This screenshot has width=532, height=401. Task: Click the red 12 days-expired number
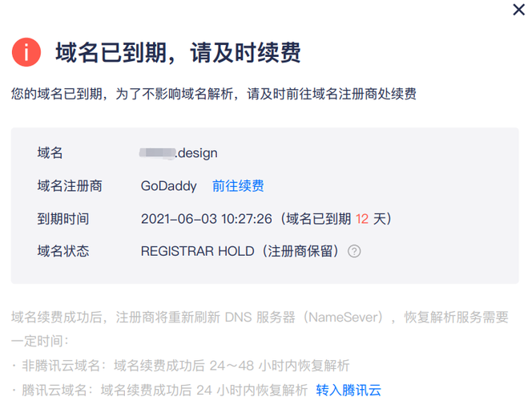pos(361,219)
